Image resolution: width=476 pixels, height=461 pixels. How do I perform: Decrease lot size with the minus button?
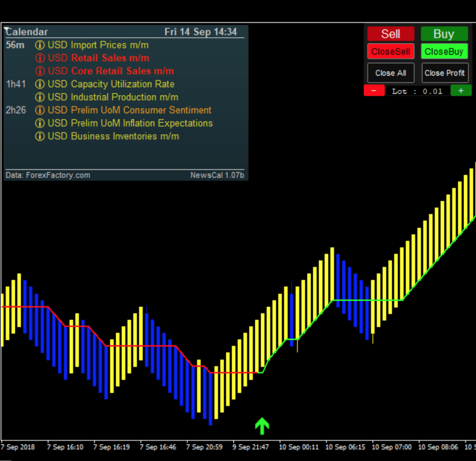coord(374,90)
